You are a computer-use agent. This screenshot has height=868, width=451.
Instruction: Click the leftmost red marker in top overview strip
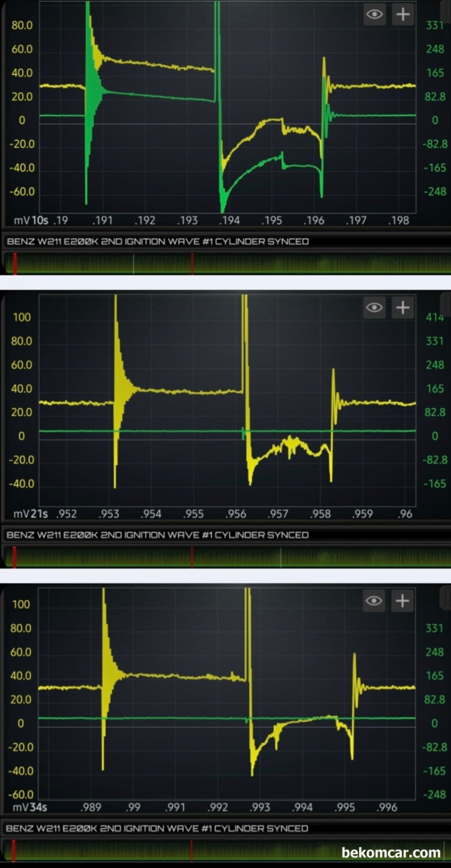click(x=15, y=264)
